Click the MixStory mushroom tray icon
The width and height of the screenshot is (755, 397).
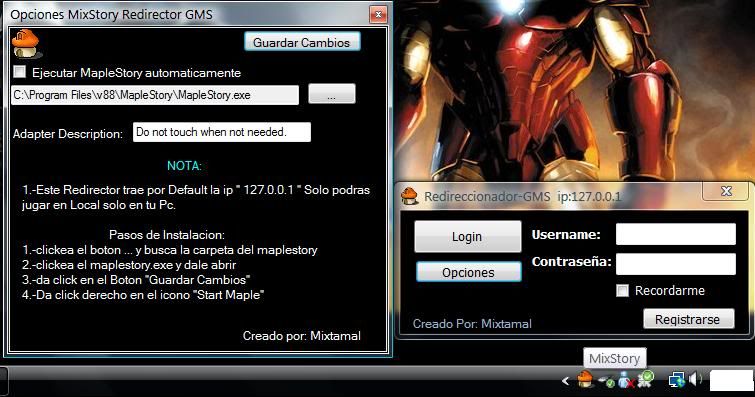[x=585, y=380]
